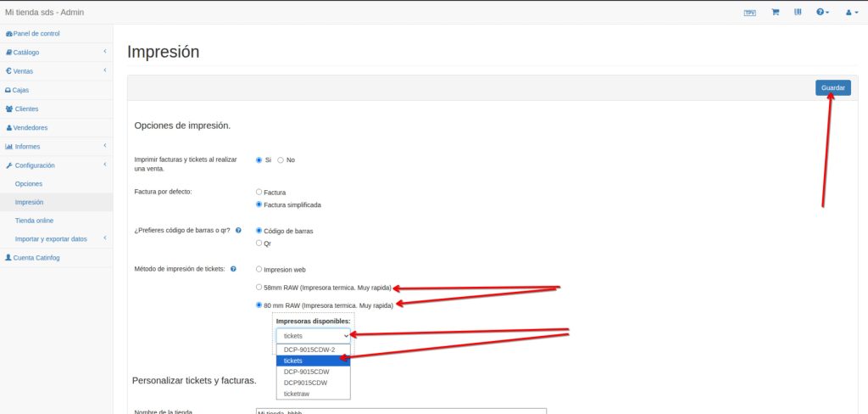
Task: Select "No" for printing invoices on sale
Action: coord(281,159)
